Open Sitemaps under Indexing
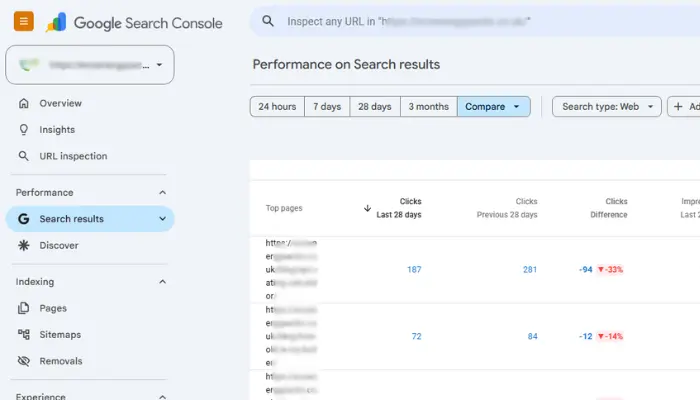700x400 pixels. tap(60, 334)
